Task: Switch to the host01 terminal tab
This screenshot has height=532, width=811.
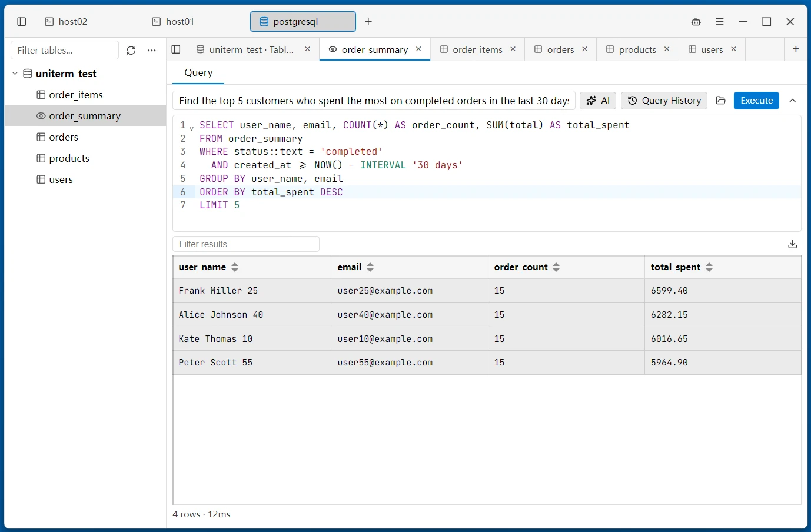Action: 173,22
